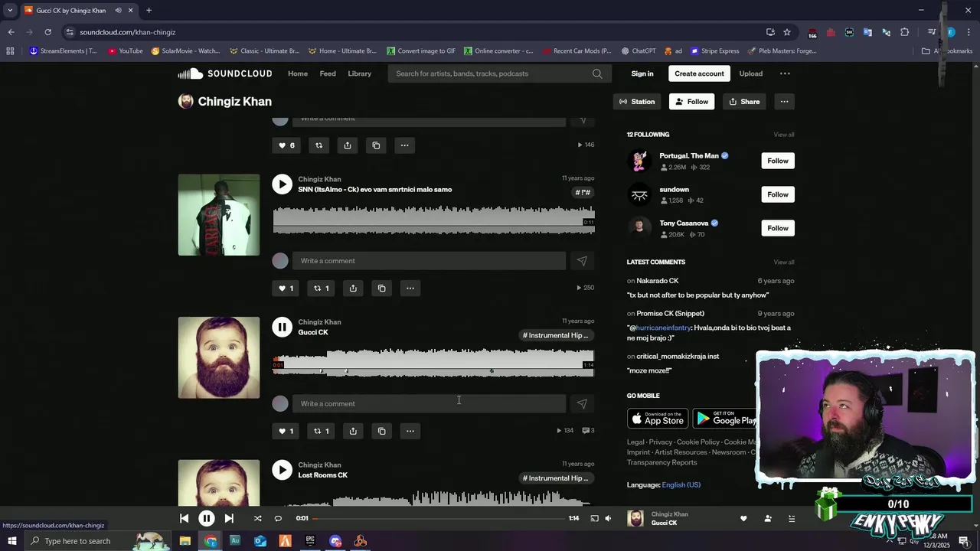The width and height of the screenshot is (980, 551).
Task: Like the SNN track with heart button
Action: point(286,289)
